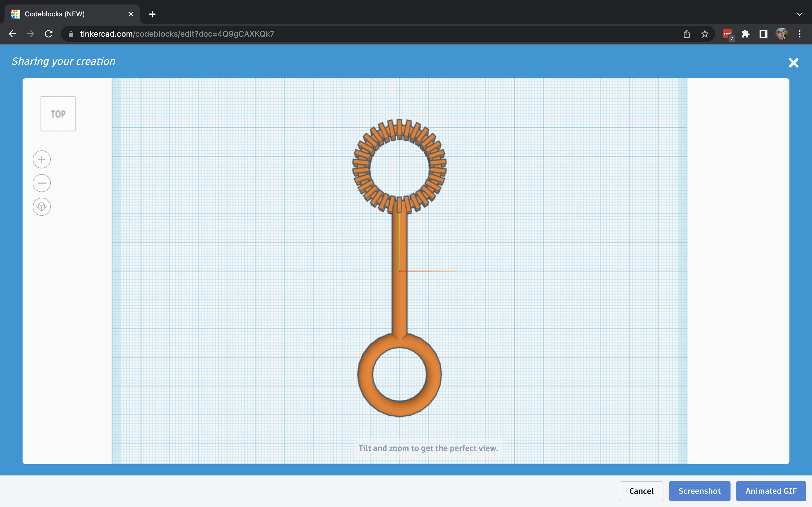Click the TOP view cube

[58, 114]
